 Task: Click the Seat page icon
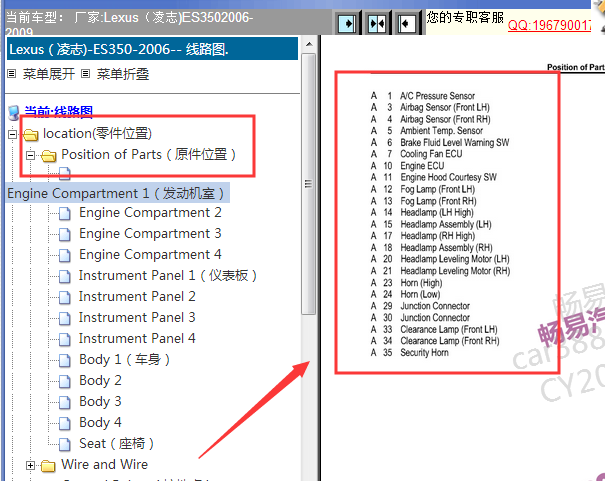(64, 444)
